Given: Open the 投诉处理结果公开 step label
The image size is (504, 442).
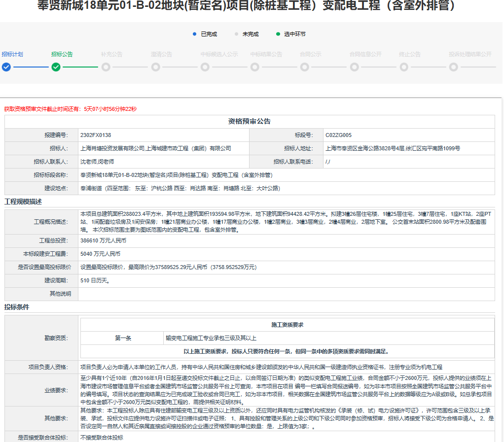Looking at the screenshot, I should (x=470, y=54).
